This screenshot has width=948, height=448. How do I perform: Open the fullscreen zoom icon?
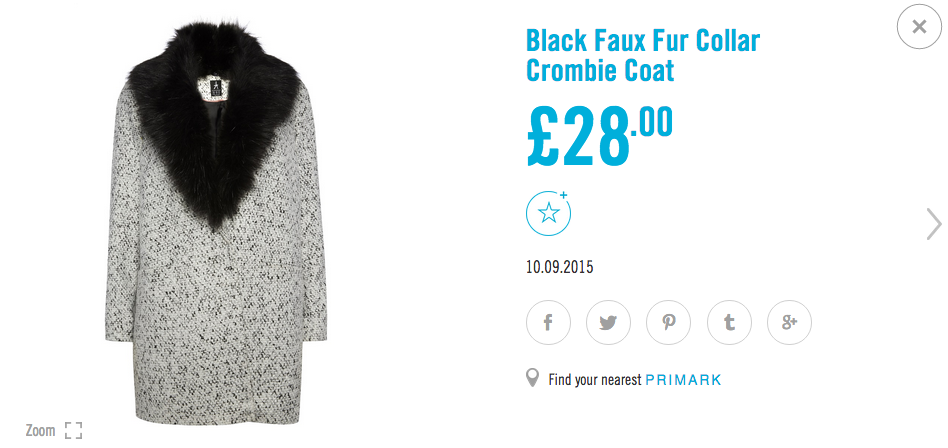pyautogui.click(x=73, y=431)
